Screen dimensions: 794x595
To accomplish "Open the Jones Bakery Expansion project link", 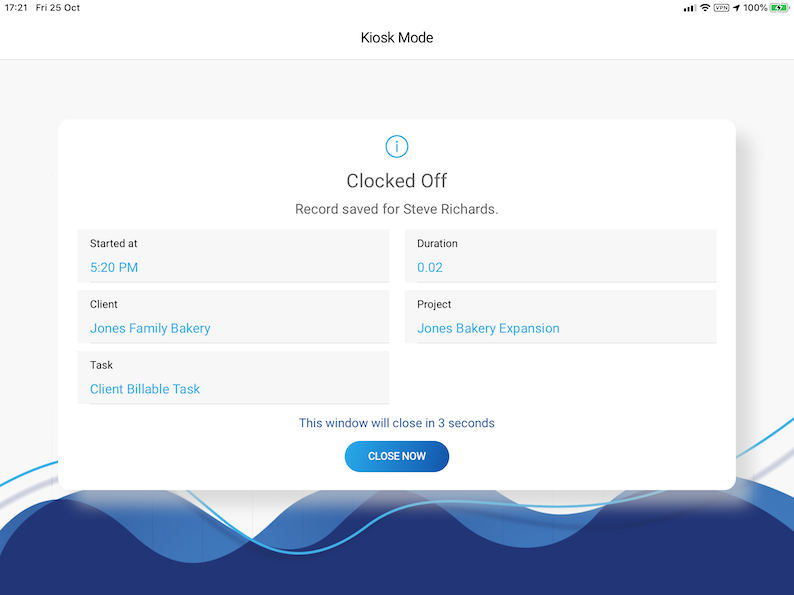I will point(488,329).
